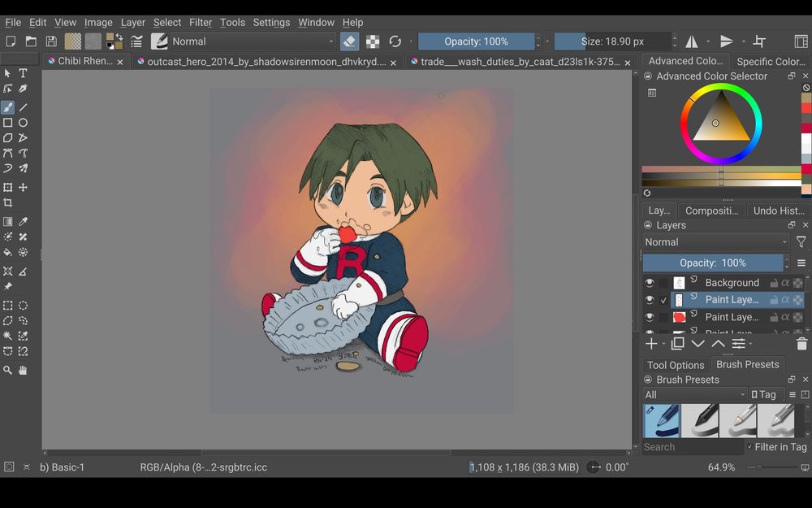The image size is (812, 508).
Task: Select the Color Sampler eyedropper tool
Action: coord(23,221)
